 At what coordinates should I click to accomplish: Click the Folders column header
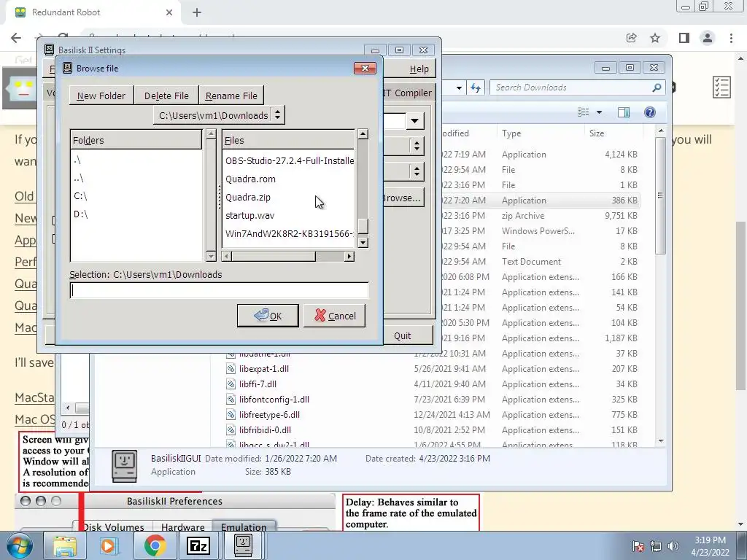pos(136,140)
